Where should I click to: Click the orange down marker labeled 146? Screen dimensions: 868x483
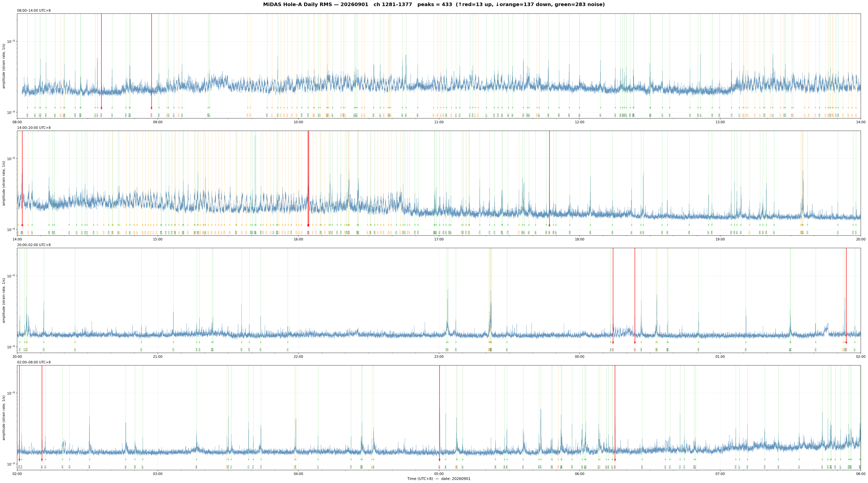point(28,225)
